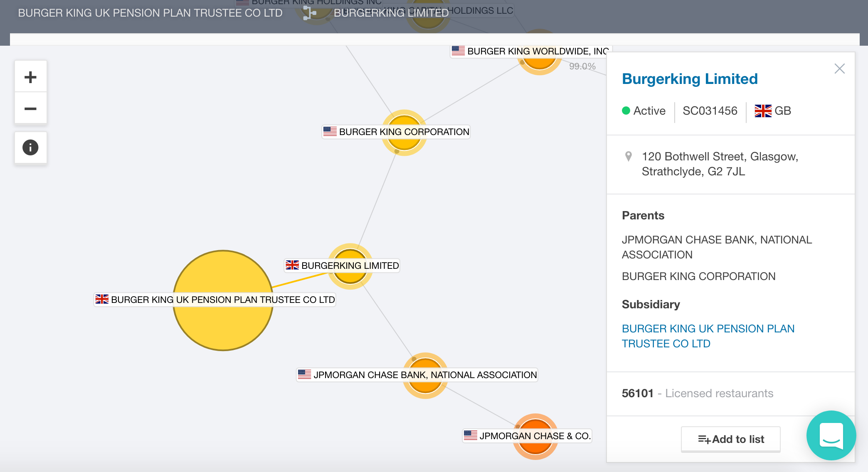The width and height of the screenshot is (868, 472).
Task: Click the 99.0% ownership edge label
Action: (x=582, y=66)
